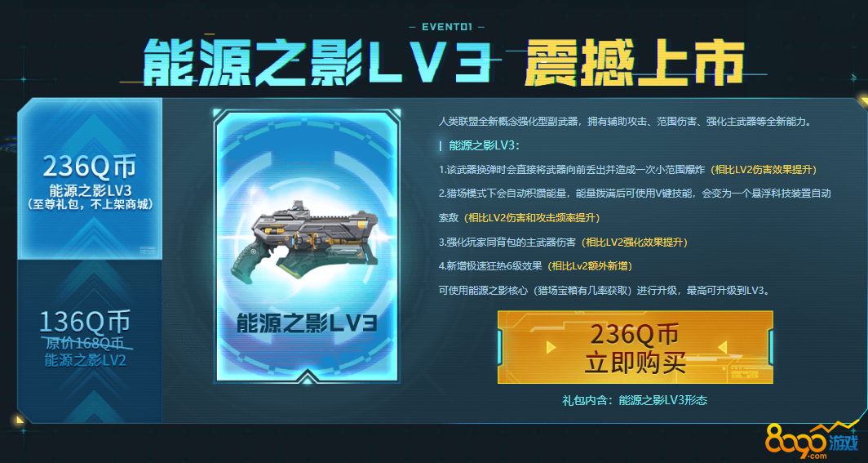The image size is (868, 463).
Task: Click the vertical bar marker before 能源之影LV3 heading
Action: point(440,145)
